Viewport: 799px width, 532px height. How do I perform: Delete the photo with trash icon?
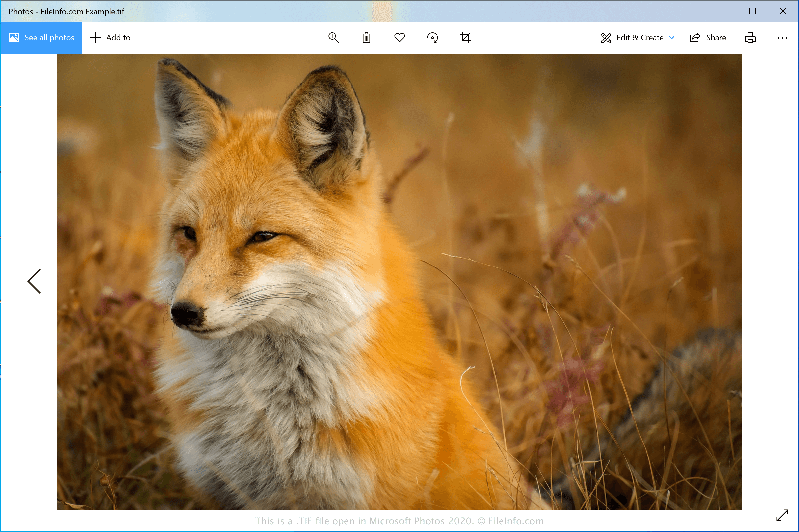366,38
